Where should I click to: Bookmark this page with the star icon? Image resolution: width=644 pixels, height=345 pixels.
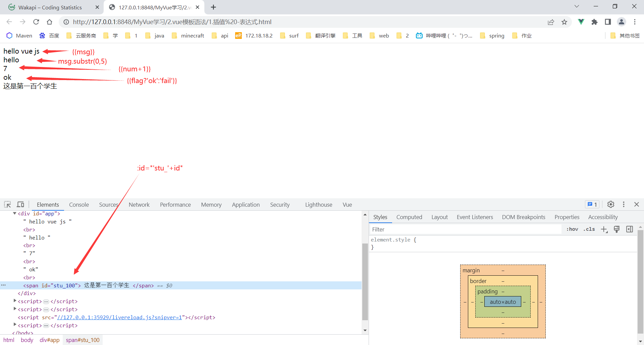(565, 22)
